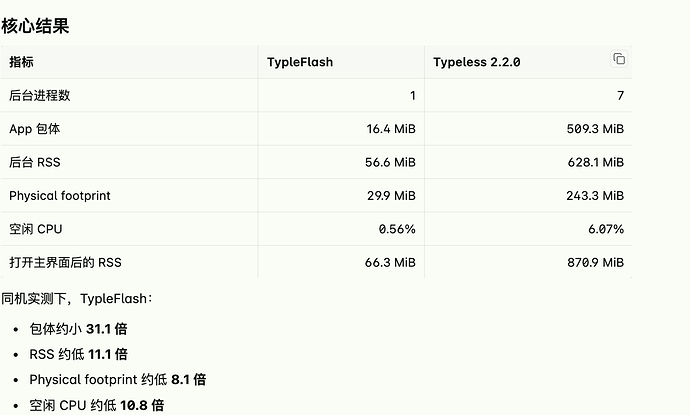Click the 空闲 CPU 约低 10.8 倍 bullet
This screenshot has width=690, height=415.
coord(97,405)
